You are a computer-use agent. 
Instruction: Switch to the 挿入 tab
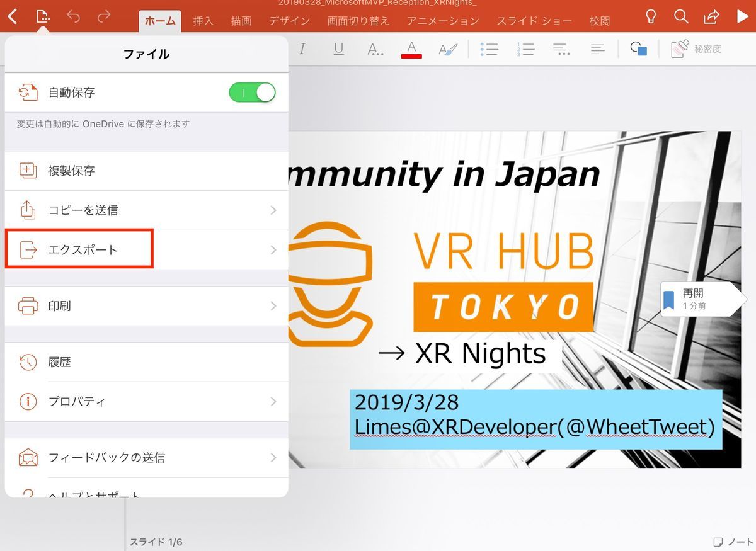[203, 21]
